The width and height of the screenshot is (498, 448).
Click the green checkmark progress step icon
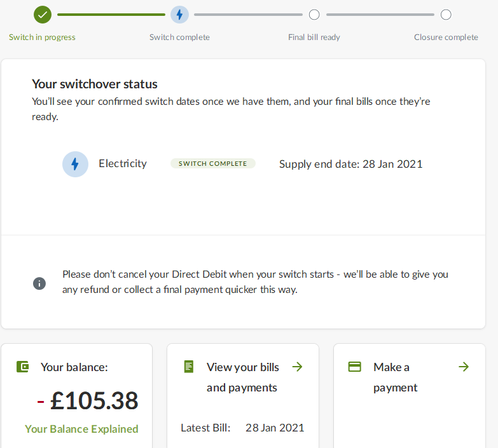43,15
